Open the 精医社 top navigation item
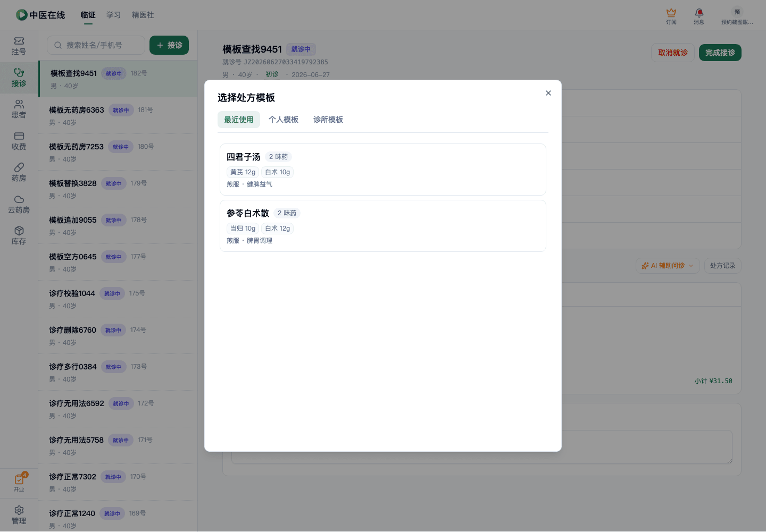The height and width of the screenshot is (532, 766). (143, 15)
